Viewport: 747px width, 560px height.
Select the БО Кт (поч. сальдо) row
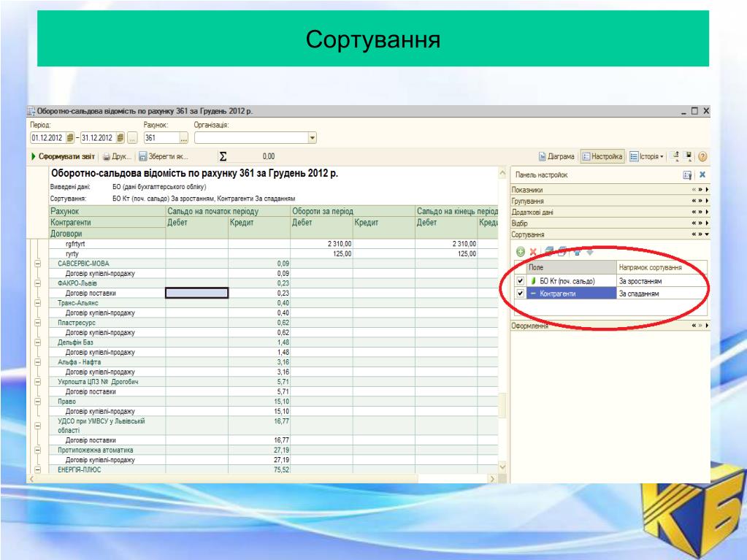coord(571,281)
